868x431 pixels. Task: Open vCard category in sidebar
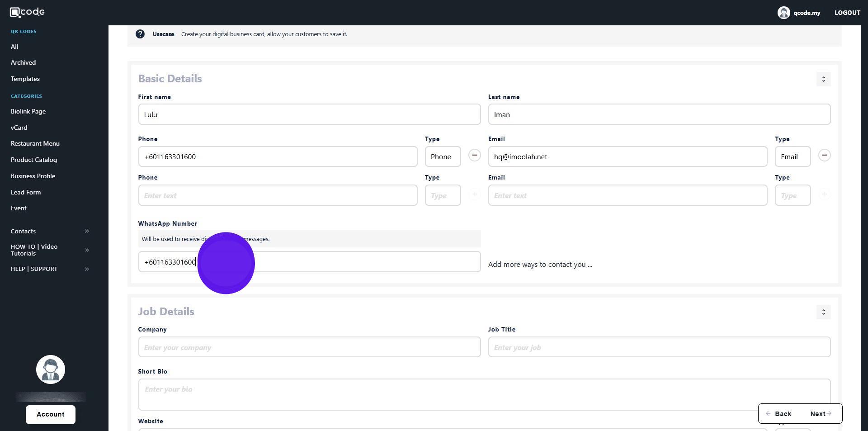(x=19, y=128)
